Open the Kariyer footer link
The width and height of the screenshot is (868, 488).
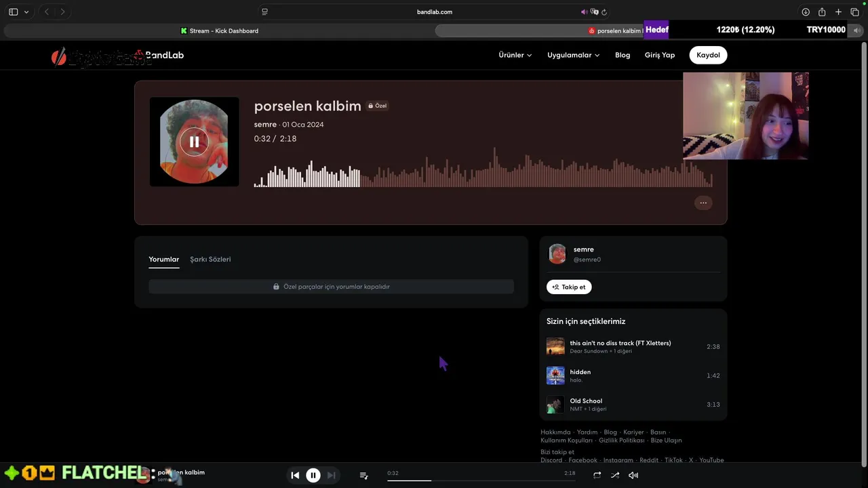click(x=633, y=432)
